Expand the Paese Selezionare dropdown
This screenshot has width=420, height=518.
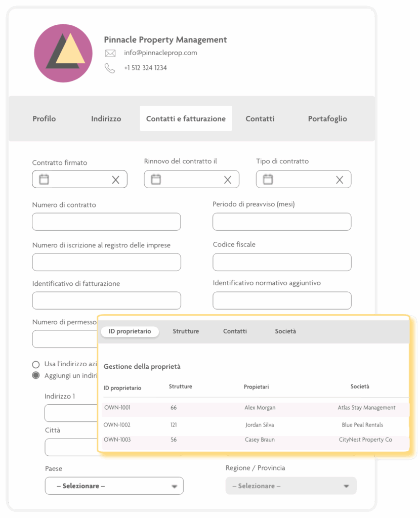click(x=114, y=486)
